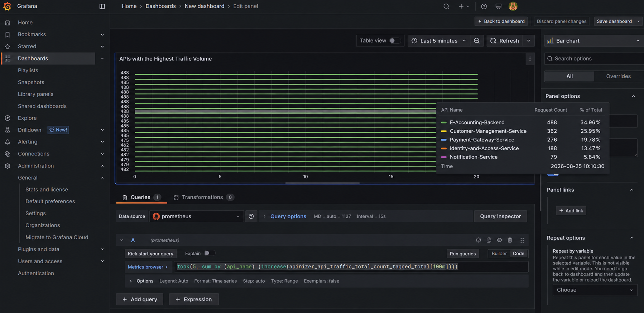
Task: Open the search magnifier in top bar
Action: click(x=446, y=6)
